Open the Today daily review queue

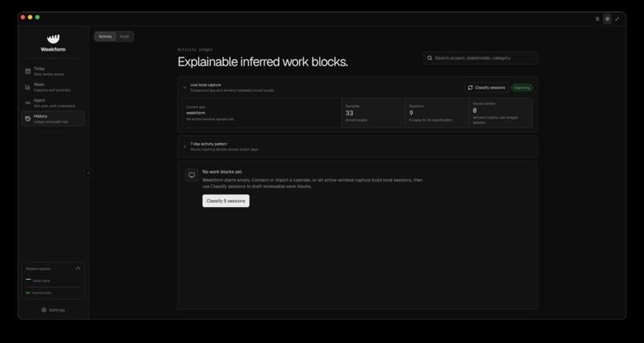point(53,71)
